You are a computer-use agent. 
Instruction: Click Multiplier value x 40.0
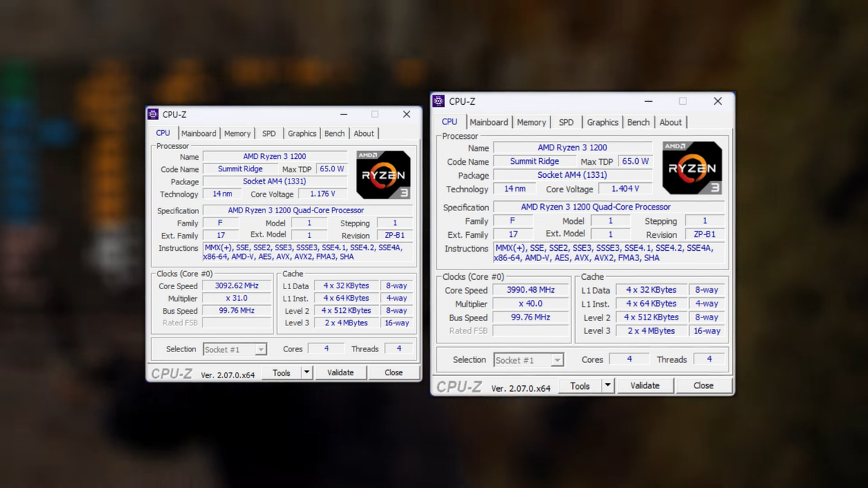click(529, 304)
